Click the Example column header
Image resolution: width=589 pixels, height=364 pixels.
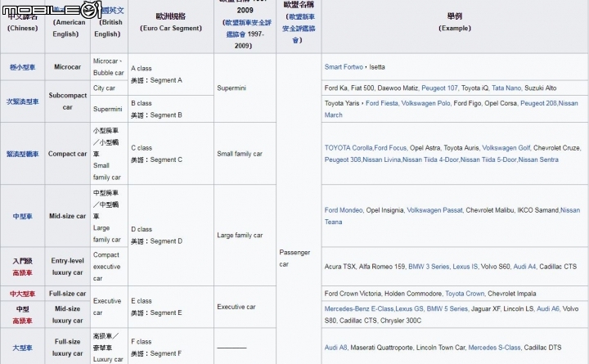pos(455,28)
